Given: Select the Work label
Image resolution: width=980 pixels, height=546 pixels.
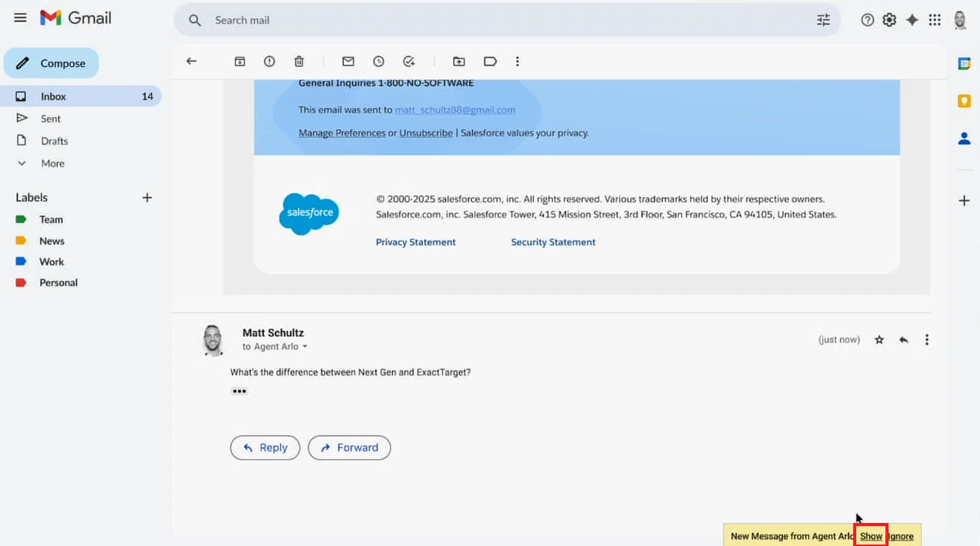Looking at the screenshot, I should (x=51, y=262).
